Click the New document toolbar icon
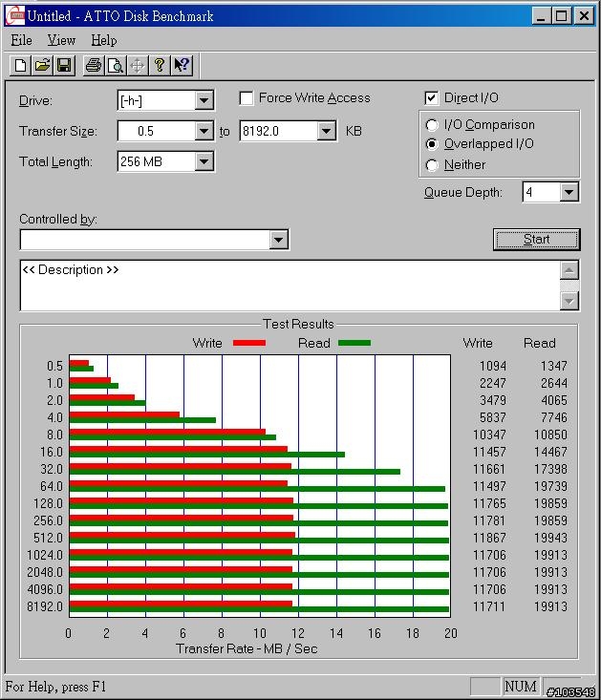Viewport: 601px width, 700px height. click(x=20, y=66)
